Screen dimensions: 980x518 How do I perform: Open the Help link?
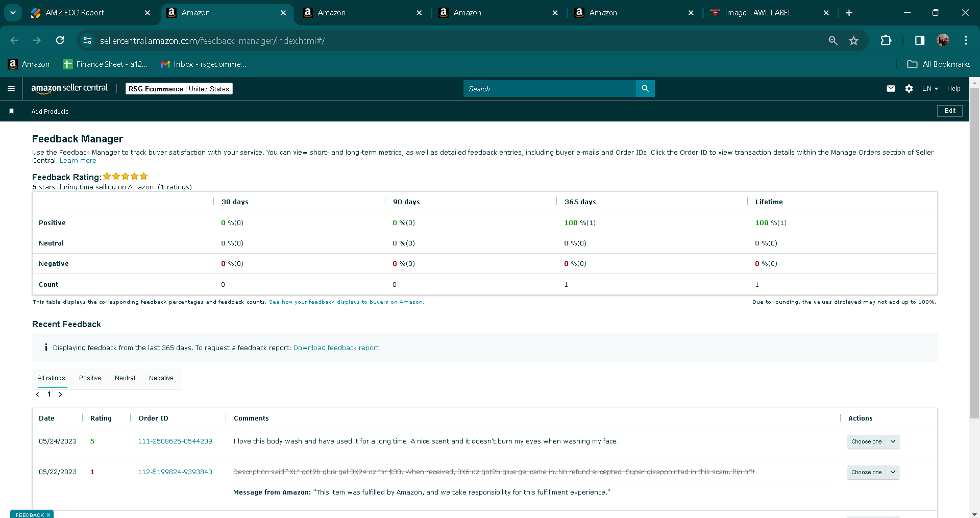coord(953,89)
